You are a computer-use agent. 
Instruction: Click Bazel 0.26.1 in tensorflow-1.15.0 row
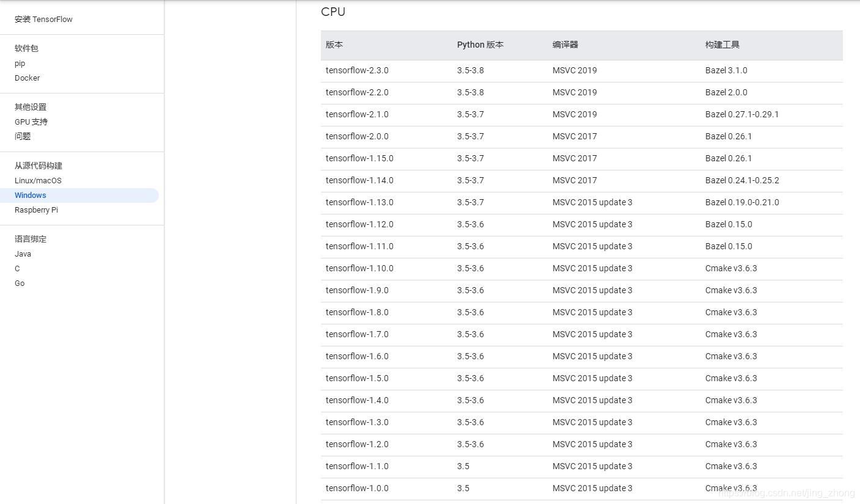point(729,158)
